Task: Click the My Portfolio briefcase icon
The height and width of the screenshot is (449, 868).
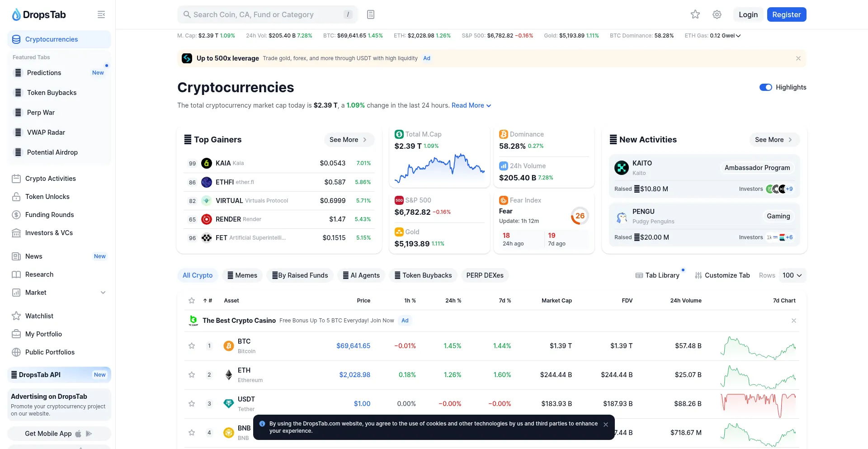Action: [x=16, y=334]
